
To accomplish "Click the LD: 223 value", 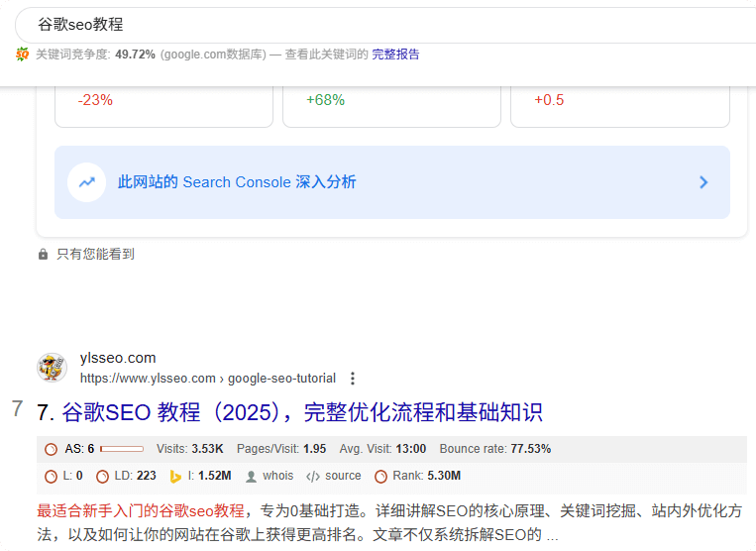I will coord(136,476).
